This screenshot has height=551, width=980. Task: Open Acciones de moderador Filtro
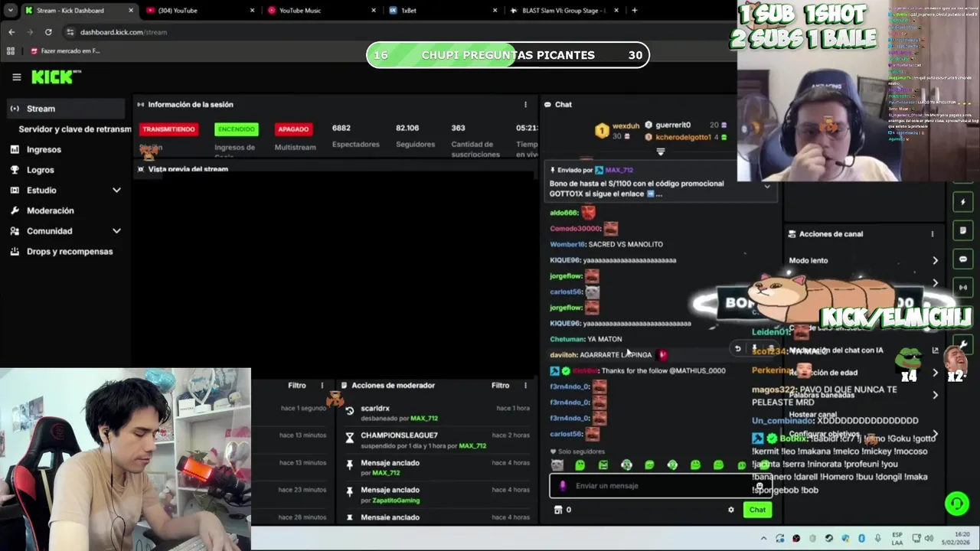tap(500, 386)
